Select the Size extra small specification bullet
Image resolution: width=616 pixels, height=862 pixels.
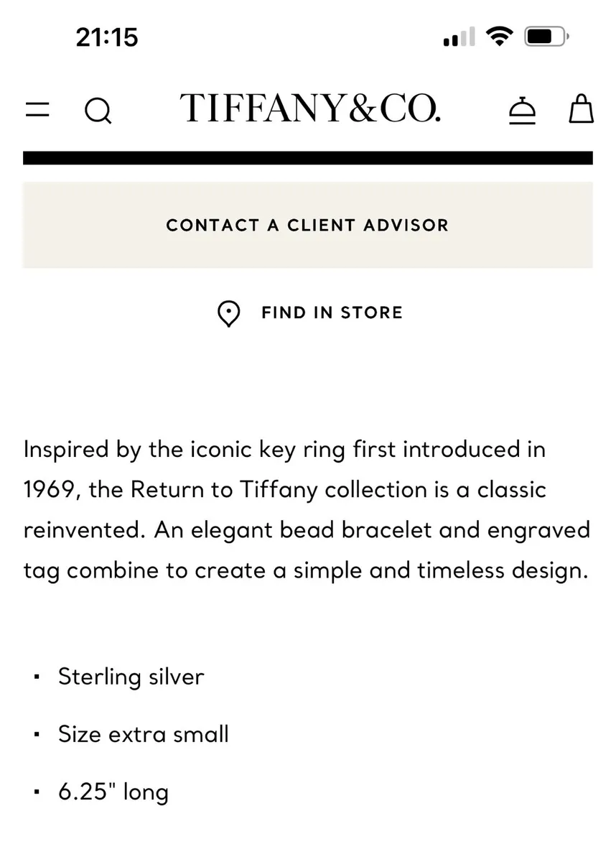143,733
